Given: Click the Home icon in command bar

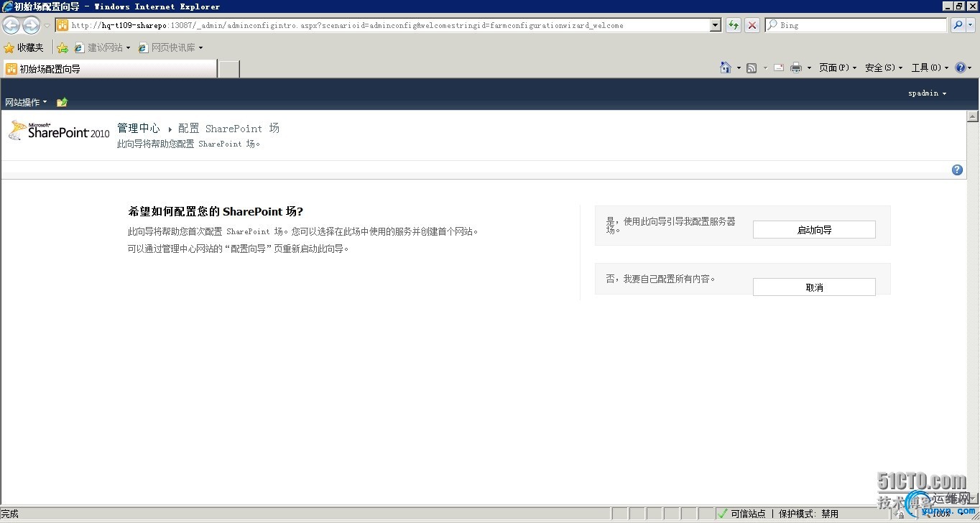Looking at the screenshot, I should click(x=726, y=68).
